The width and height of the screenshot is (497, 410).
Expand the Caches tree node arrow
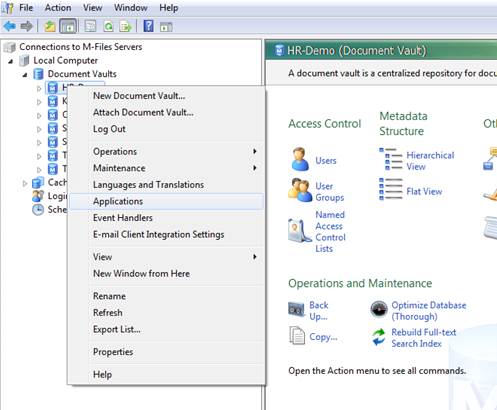(x=25, y=183)
